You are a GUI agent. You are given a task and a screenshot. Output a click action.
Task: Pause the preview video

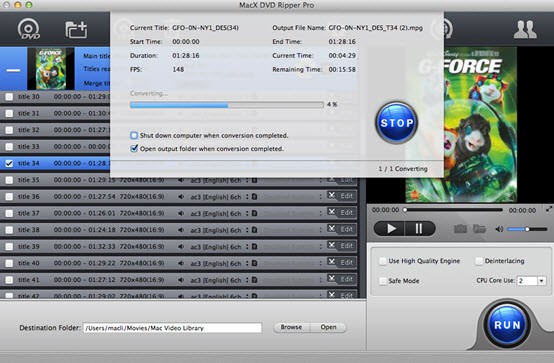pos(420,229)
